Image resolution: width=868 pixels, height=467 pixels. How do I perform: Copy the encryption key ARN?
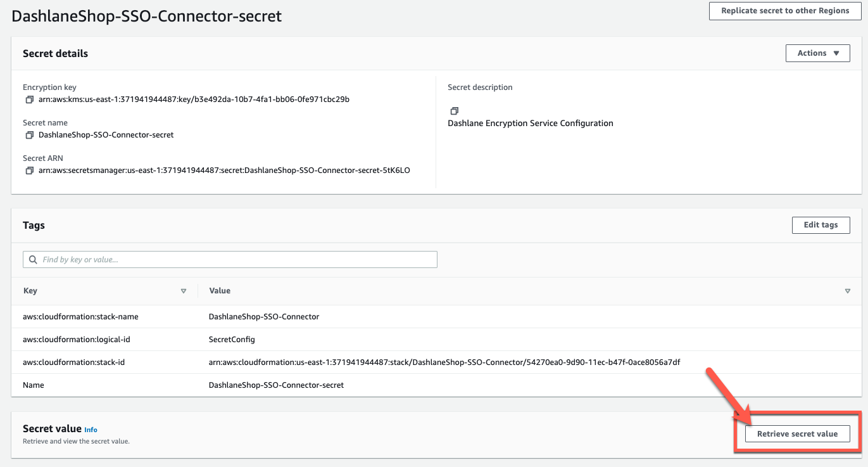tap(29, 99)
